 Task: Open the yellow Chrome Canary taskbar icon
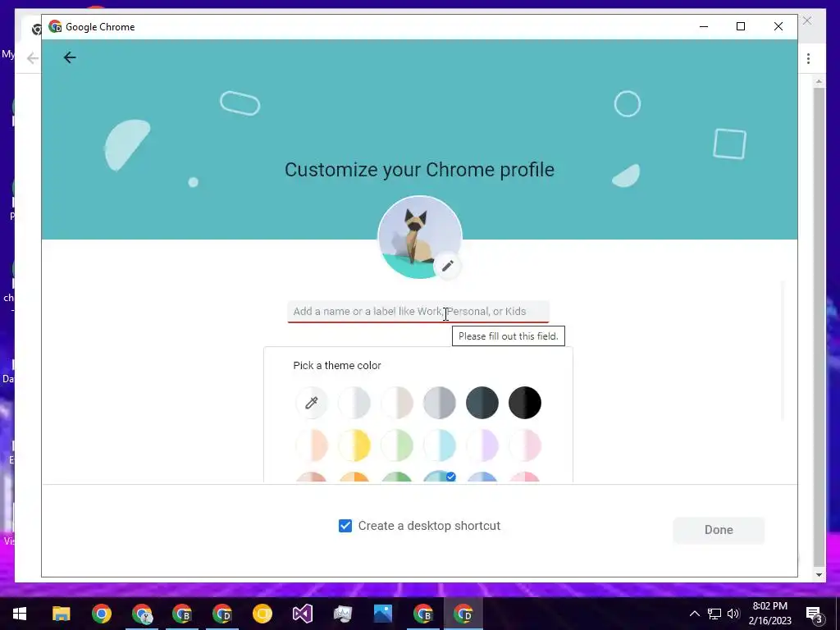262,614
